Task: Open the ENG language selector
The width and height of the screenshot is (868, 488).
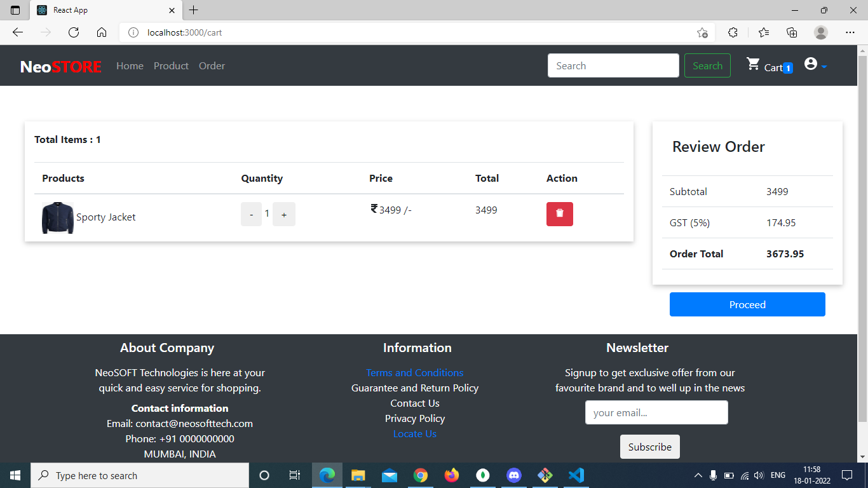Action: [x=778, y=475]
